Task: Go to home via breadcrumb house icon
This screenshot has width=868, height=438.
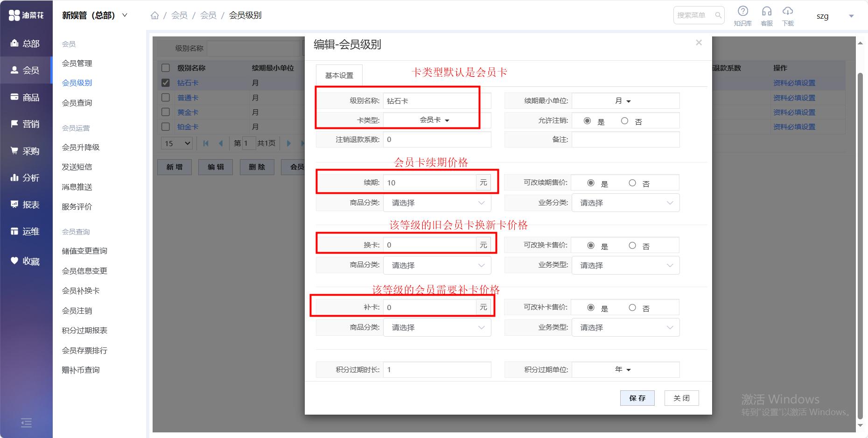Action: tap(154, 15)
